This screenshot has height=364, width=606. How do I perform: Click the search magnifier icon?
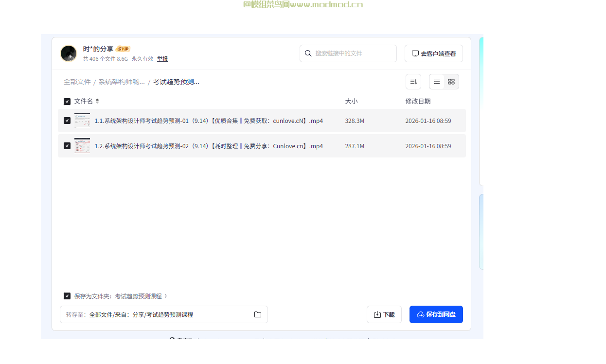pos(308,53)
